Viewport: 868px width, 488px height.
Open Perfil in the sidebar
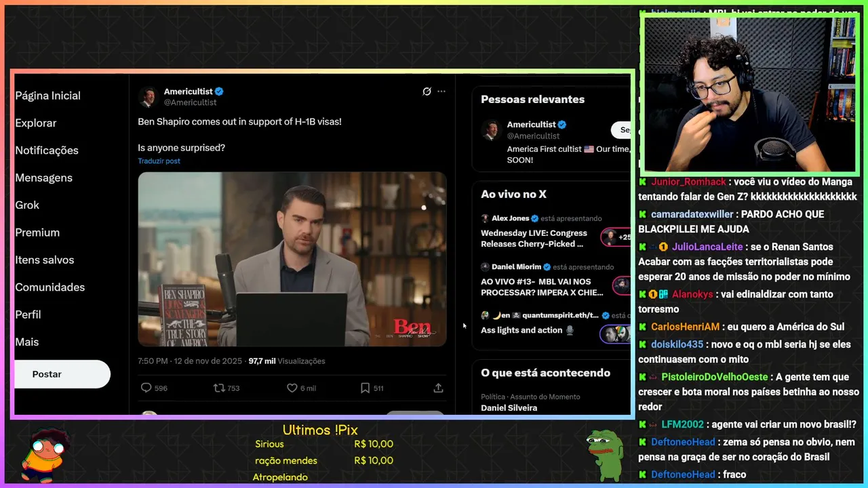[x=28, y=314]
